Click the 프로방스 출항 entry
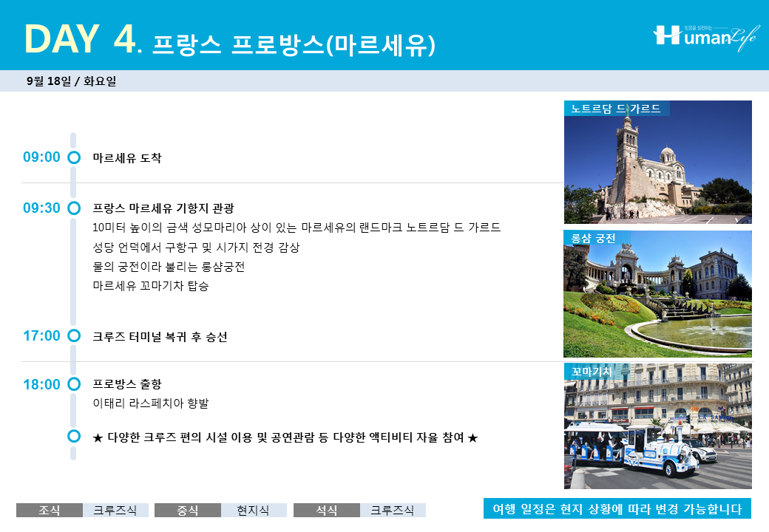This screenshot has width=769, height=532. click(x=127, y=384)
